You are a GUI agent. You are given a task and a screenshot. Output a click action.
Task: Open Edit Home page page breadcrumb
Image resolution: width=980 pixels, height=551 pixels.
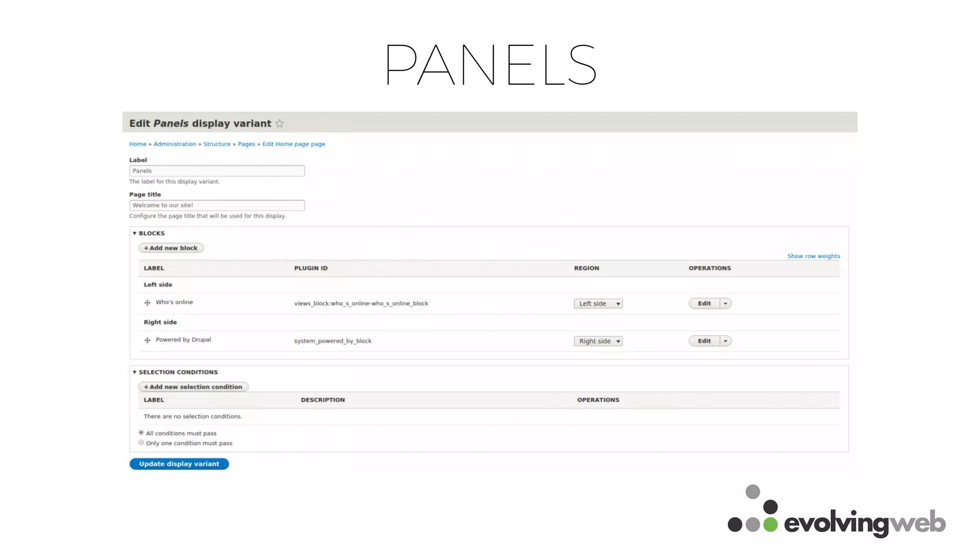point(294,144)
